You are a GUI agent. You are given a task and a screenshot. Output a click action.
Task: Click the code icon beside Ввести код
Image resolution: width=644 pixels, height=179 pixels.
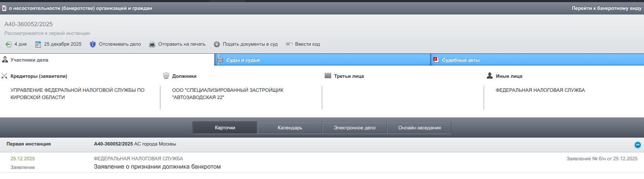[x=289, y=44]
